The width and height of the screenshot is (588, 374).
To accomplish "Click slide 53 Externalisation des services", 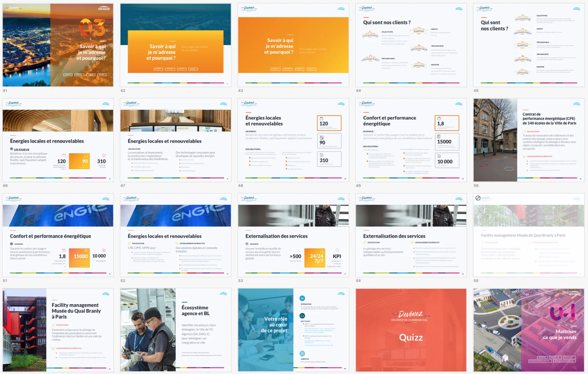I will tap(293, 235).
